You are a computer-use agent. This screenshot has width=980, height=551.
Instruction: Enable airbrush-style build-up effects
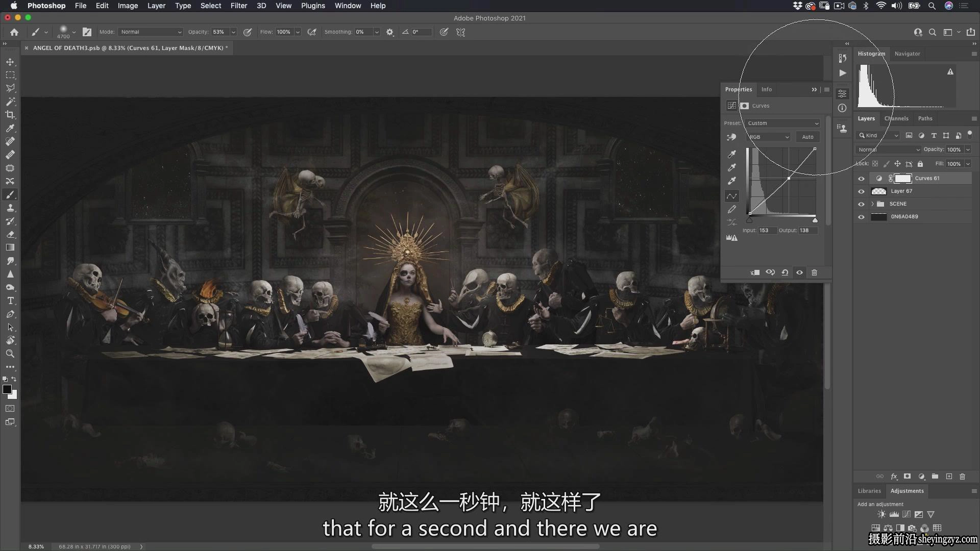pos(312,32)
